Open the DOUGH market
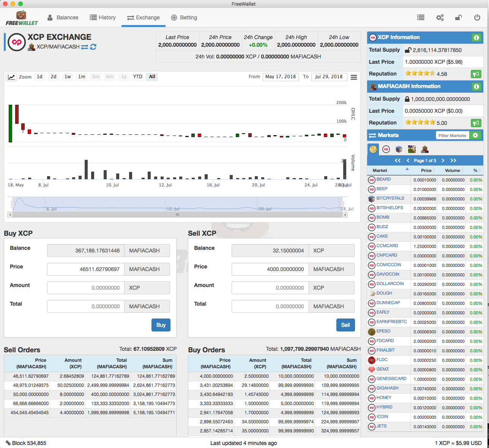The width and height of the screenshot is (489, 448). pyautogui.click(x=384, y=293)
